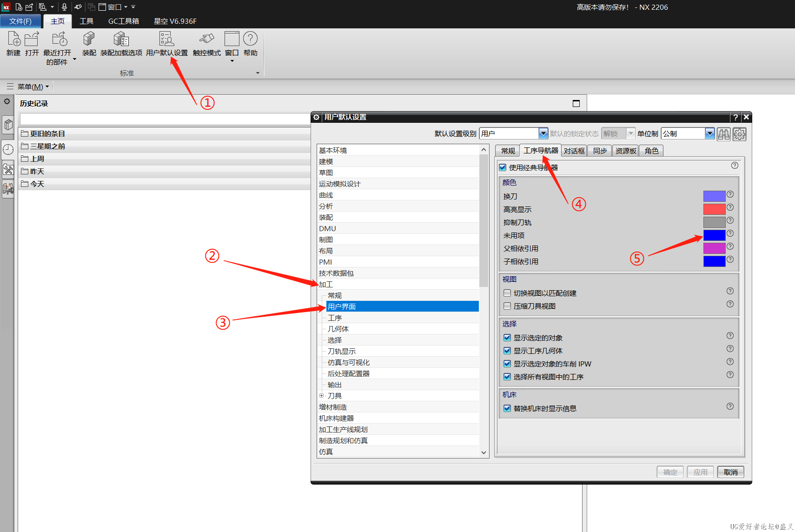Click the gear manage settings icon in dialog

click(x=740, y=134)
